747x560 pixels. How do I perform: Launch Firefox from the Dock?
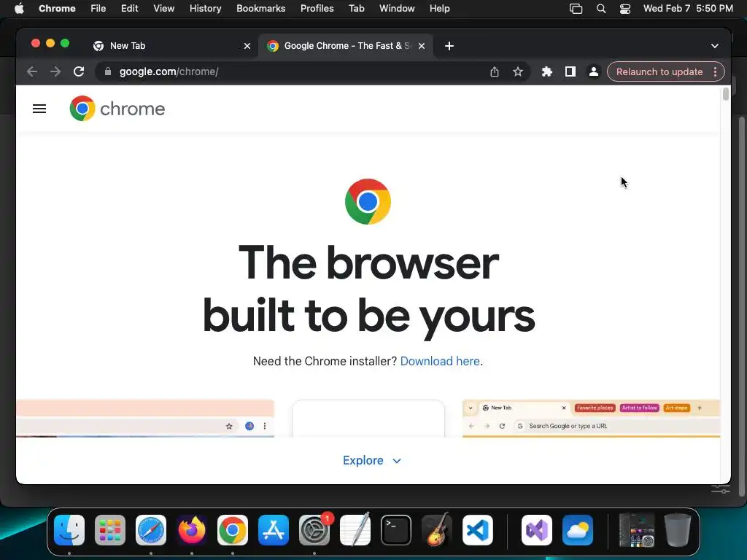[192, 530]
